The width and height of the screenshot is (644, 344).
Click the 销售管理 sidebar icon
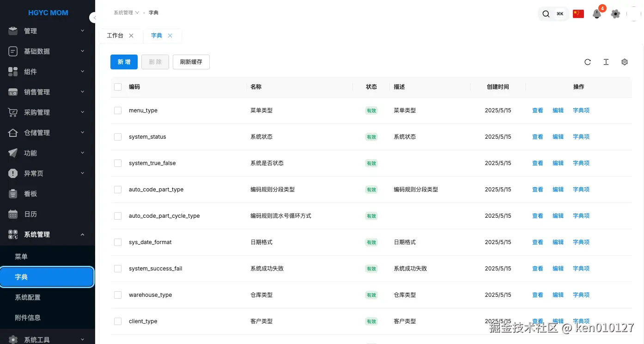coord(13,92)
